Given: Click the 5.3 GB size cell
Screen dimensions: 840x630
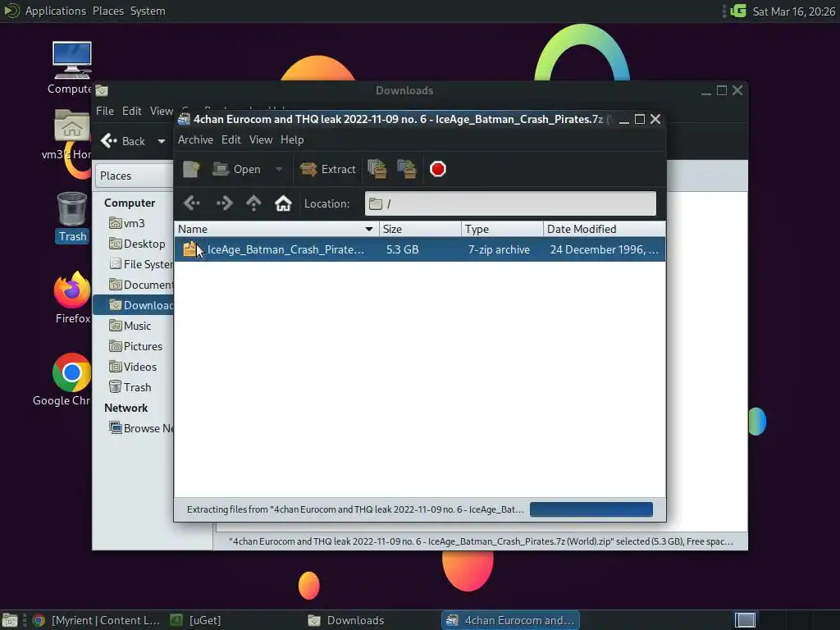Looking at the screenshot, I should [x=402, y=249].
